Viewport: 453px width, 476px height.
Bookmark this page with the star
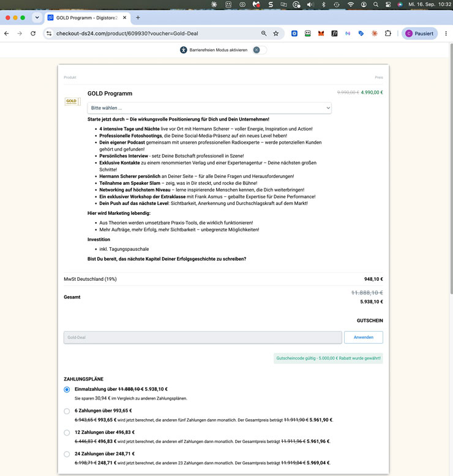click(276, 34)
